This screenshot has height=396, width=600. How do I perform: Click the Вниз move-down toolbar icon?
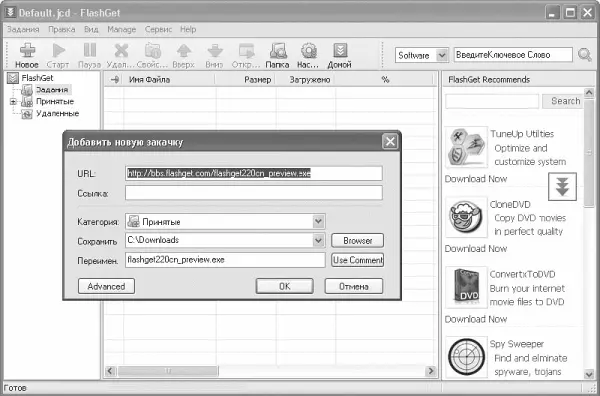tap(215, 51)
